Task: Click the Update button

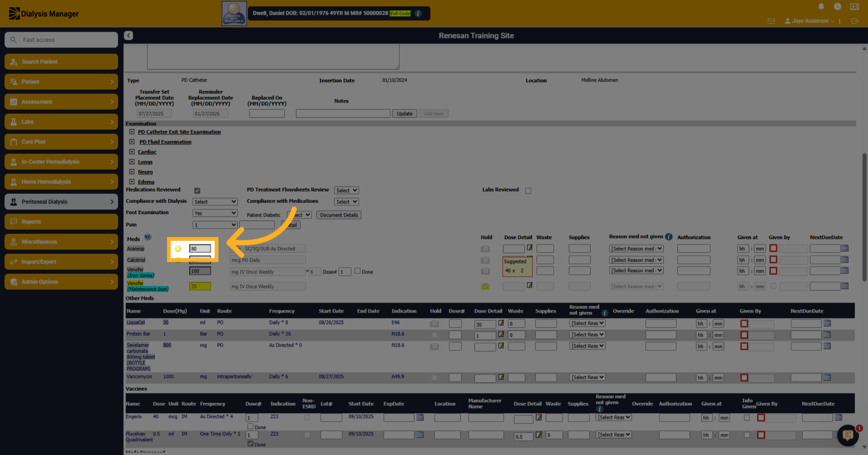Action: tap(405, 114)
